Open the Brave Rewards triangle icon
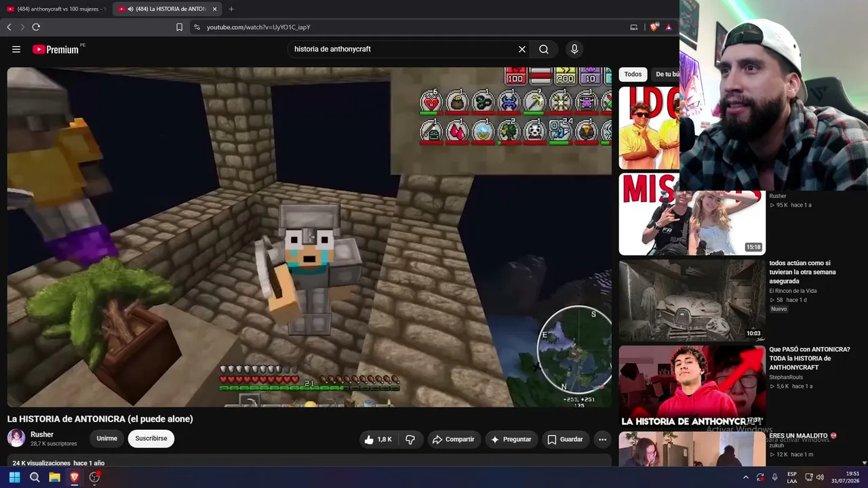The width and height of the screenshot is (868, 488). (669, 27)
